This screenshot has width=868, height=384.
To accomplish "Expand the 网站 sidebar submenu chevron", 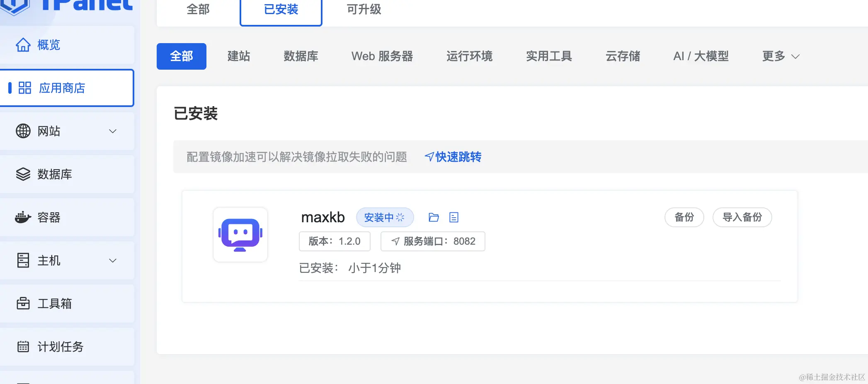I will (x=112, y=131).
